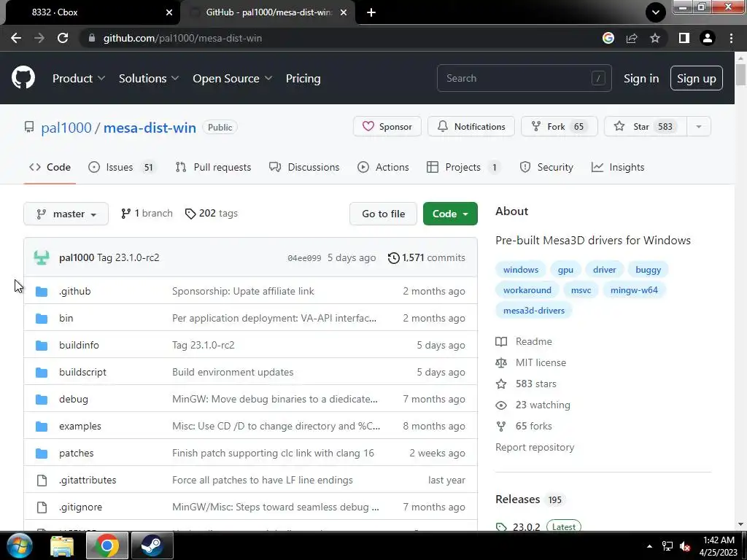Expand the Open Source menu
Viewport: 747px width, 560px height.
(233, 79)
